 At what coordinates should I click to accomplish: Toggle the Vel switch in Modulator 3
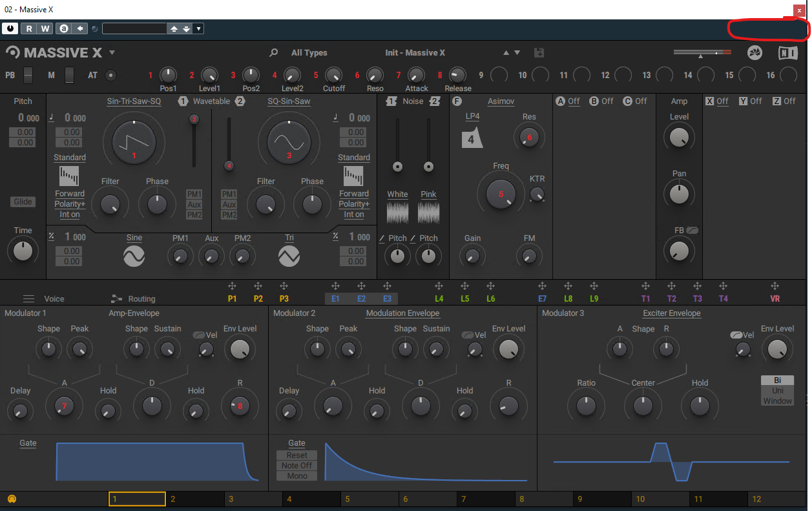pyautogui.click(x=736, y=335)
